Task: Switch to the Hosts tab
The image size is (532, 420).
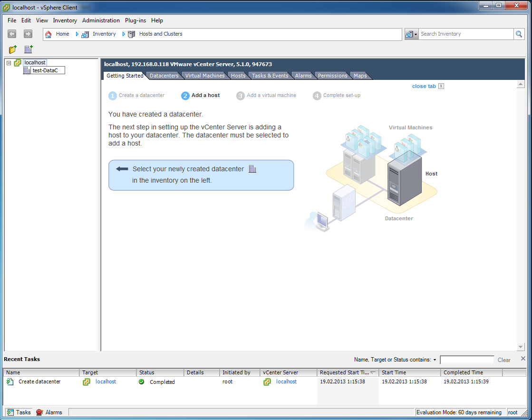Action: (x=238, y=76)
